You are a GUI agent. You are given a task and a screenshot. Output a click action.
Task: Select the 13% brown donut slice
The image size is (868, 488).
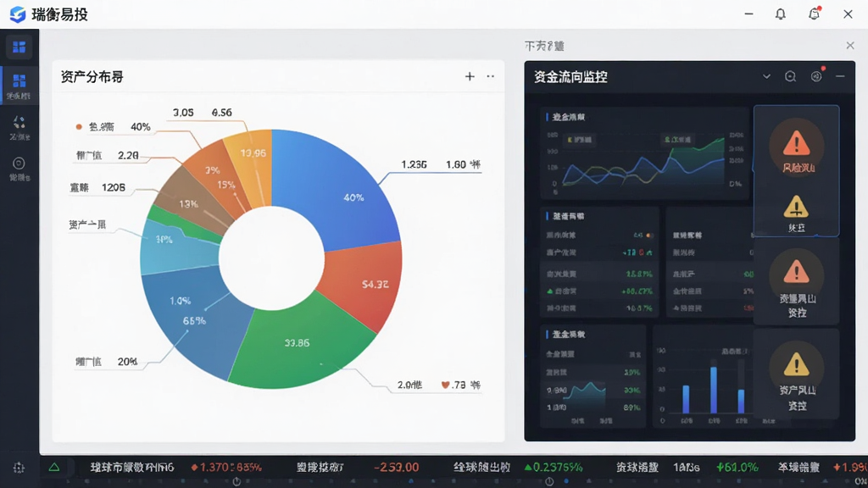(188, 202)
